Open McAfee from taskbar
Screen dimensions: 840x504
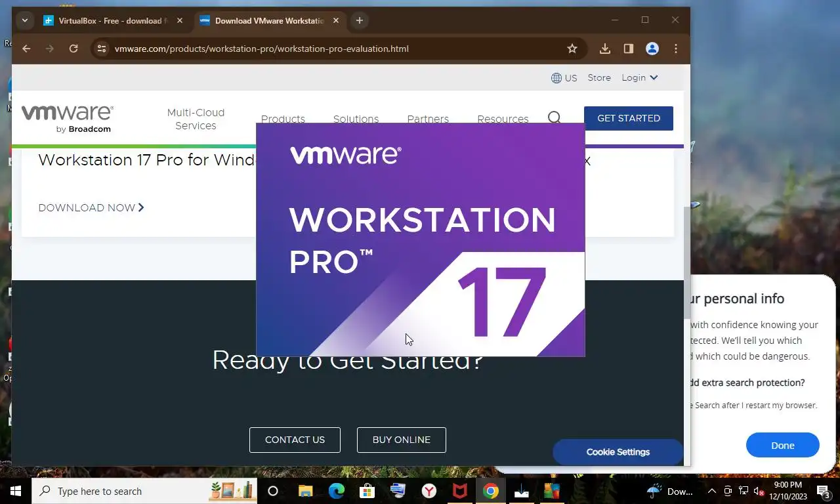[x=460, y=491]
